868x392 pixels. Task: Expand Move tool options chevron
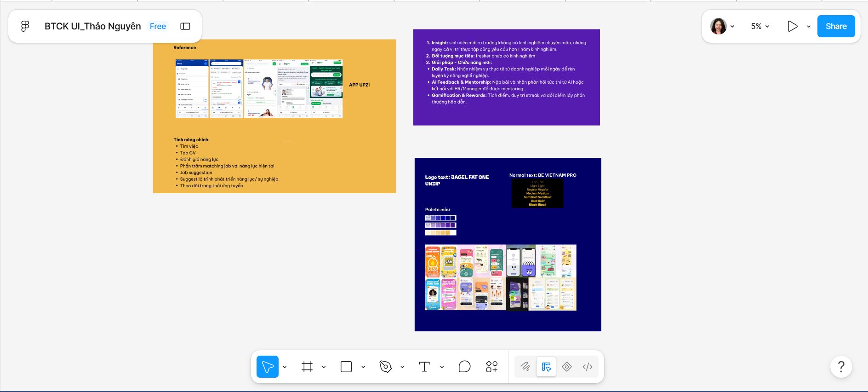285,367
